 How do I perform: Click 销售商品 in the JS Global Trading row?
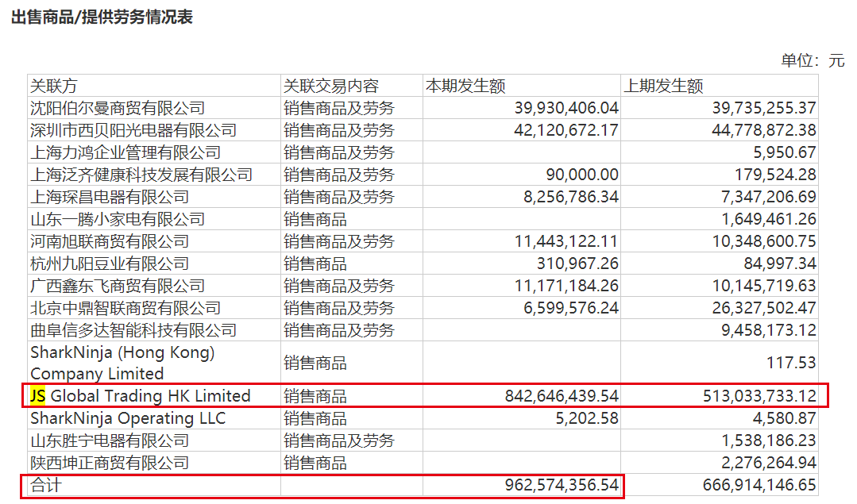click(x=315, y=396)
